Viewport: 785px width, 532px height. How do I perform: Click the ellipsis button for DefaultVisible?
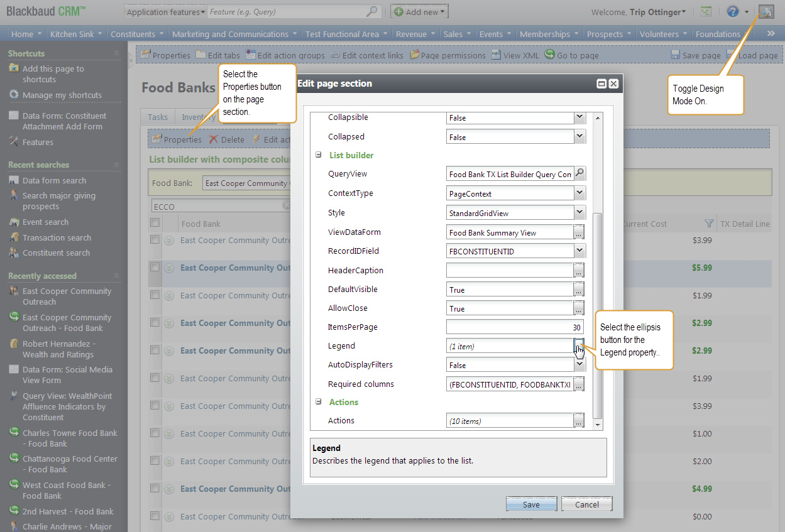[x=579, y=290]
